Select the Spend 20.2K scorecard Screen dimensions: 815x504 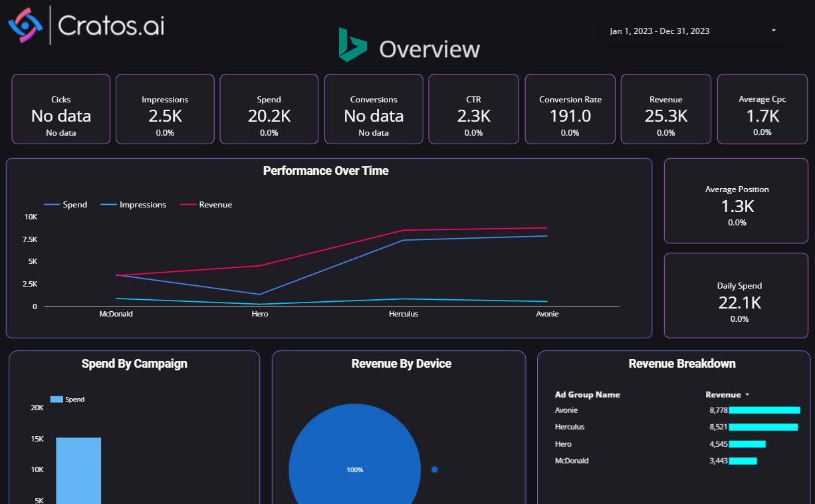(x=269, y=109)
